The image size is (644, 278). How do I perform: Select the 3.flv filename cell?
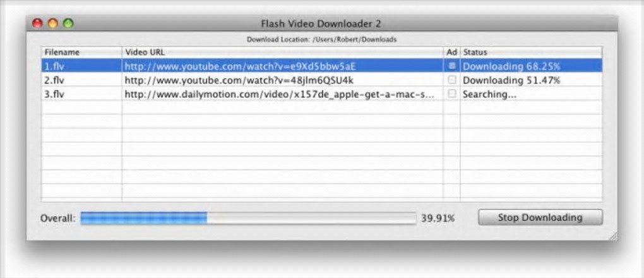[81, 94]
